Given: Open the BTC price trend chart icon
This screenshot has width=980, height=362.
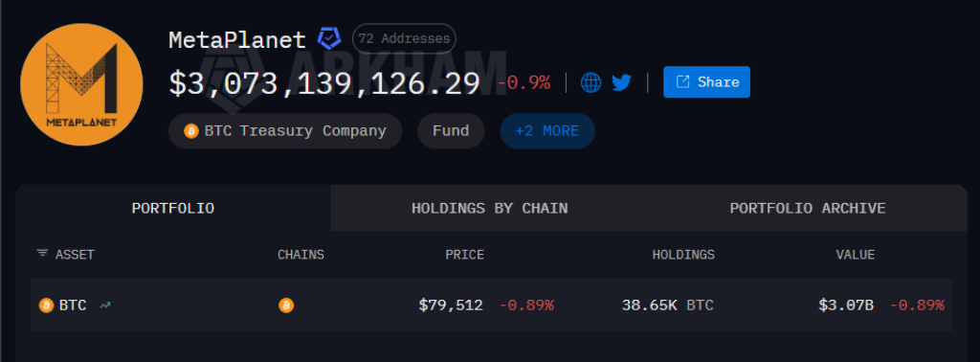Looking at the screenshot, I should [x=105, y=305].
